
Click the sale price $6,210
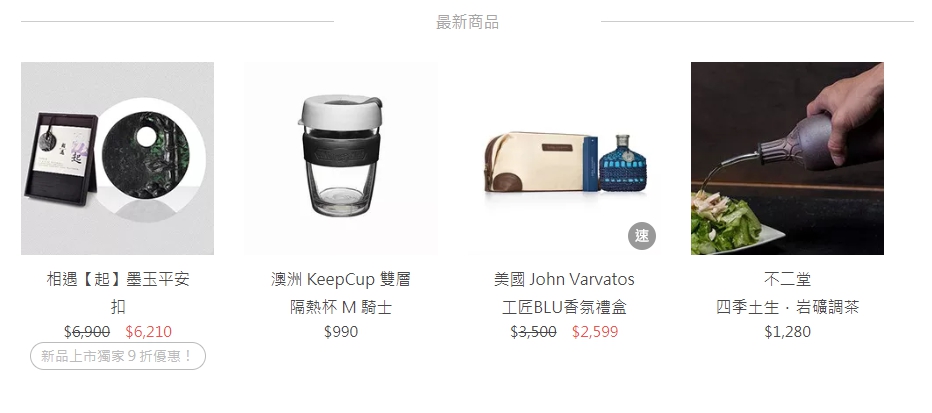click(149, 332)
